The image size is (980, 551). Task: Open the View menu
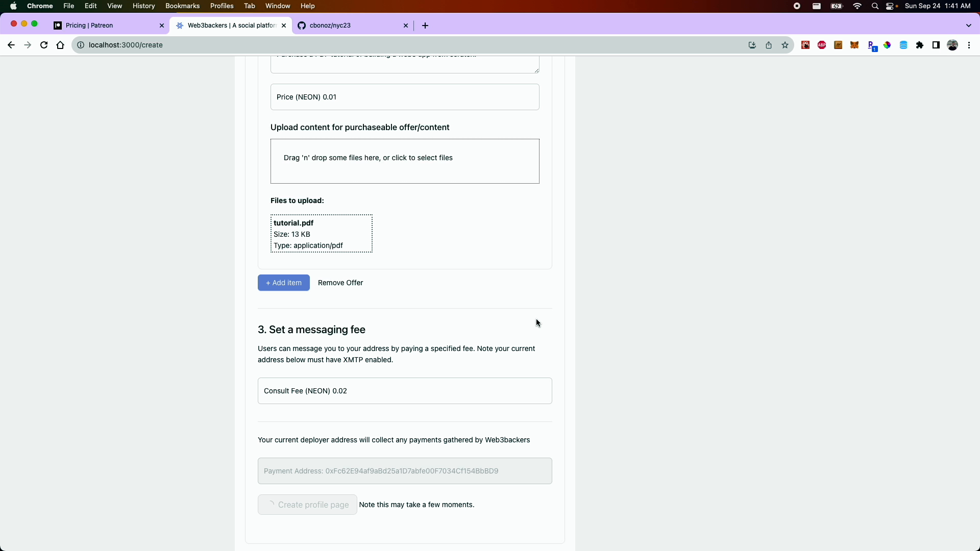click(115, 6)
